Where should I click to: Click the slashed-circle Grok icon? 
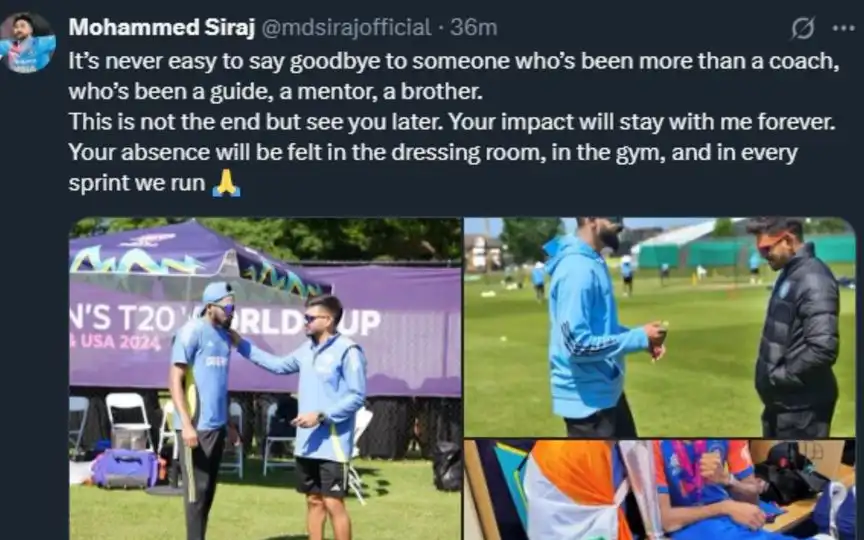coord(802,28)
